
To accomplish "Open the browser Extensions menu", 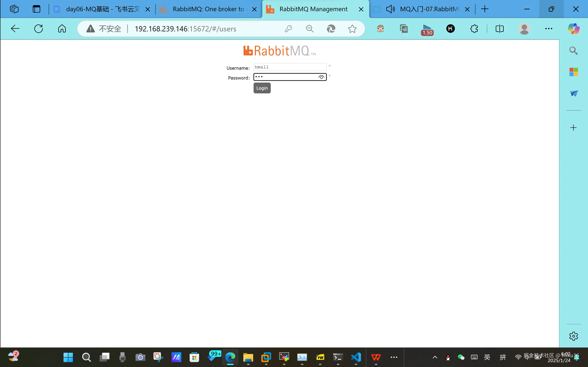I will [474, 29].
